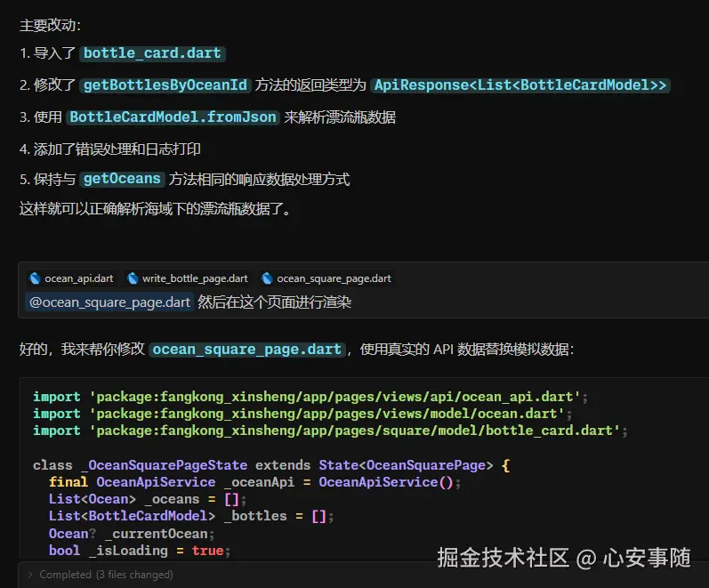Click the code line bool _isLoading = true
This screenshot has width=709, height=588.
140,551
